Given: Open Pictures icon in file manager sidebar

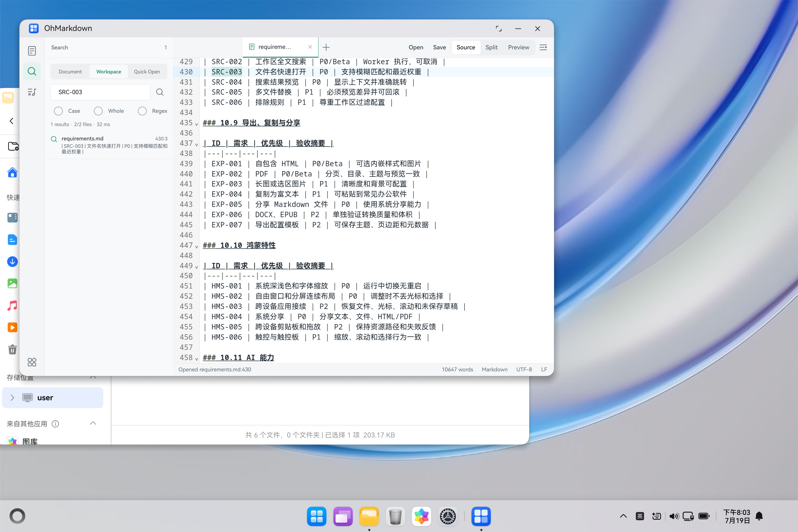Looking at the screenshot, I should tap(12, 284).
